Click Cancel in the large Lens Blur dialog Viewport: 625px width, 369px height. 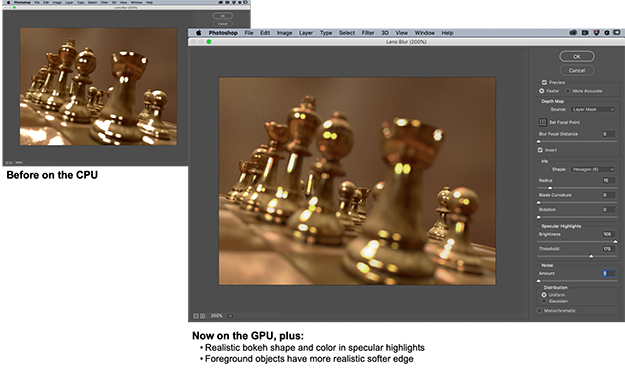(x=577, y=71)
